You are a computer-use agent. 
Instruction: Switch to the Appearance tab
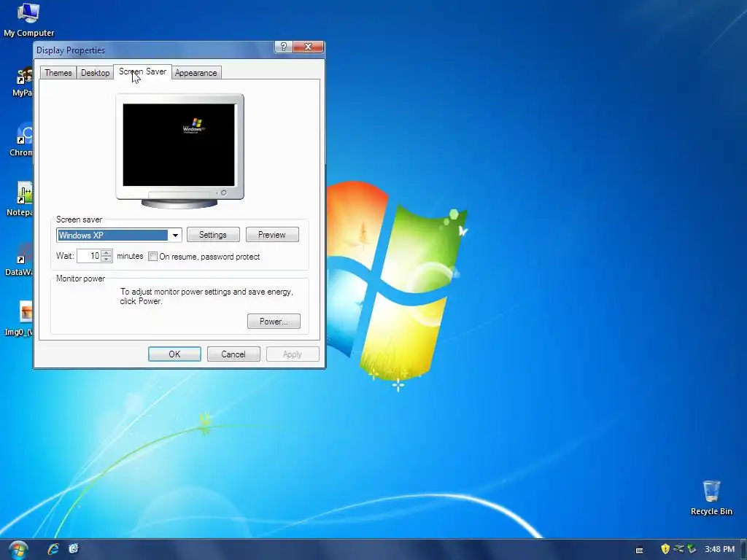click(196, 72)
